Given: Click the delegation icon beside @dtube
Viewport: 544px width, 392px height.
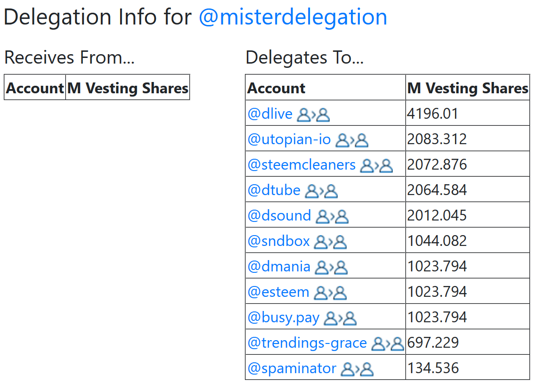Looking at the screenshot, I should [x=321, y=191].
